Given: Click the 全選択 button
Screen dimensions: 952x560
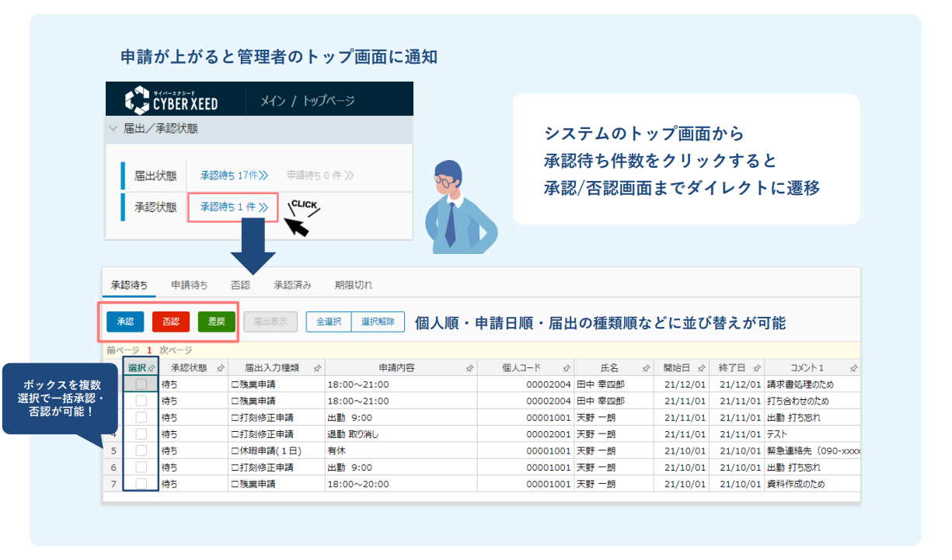Looking at the screenshot, I should pyautogui.click(x=329, y=322).
